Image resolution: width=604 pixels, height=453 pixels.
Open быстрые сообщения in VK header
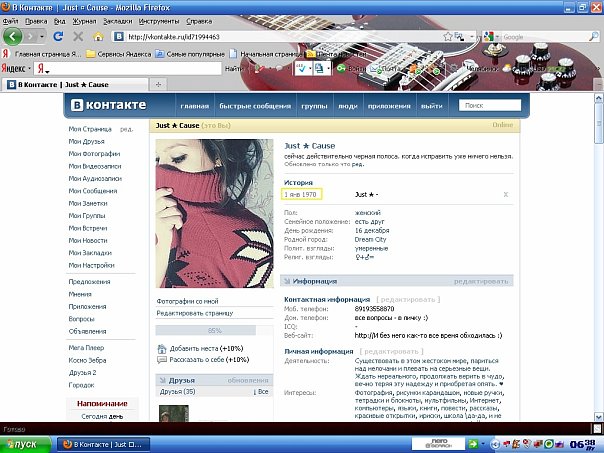click(x=255, y=106)
